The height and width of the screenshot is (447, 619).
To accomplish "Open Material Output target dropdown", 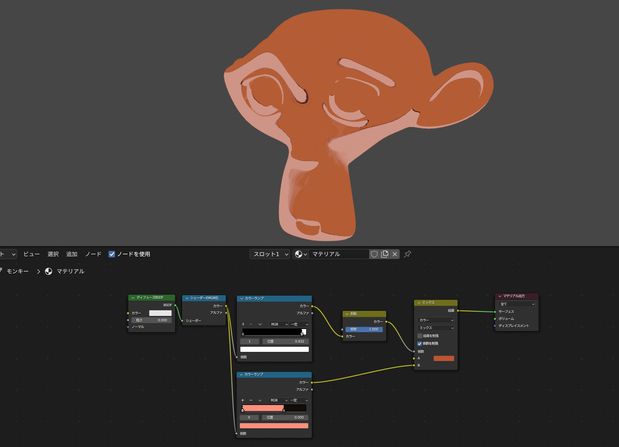I will [x=517, y=304].
